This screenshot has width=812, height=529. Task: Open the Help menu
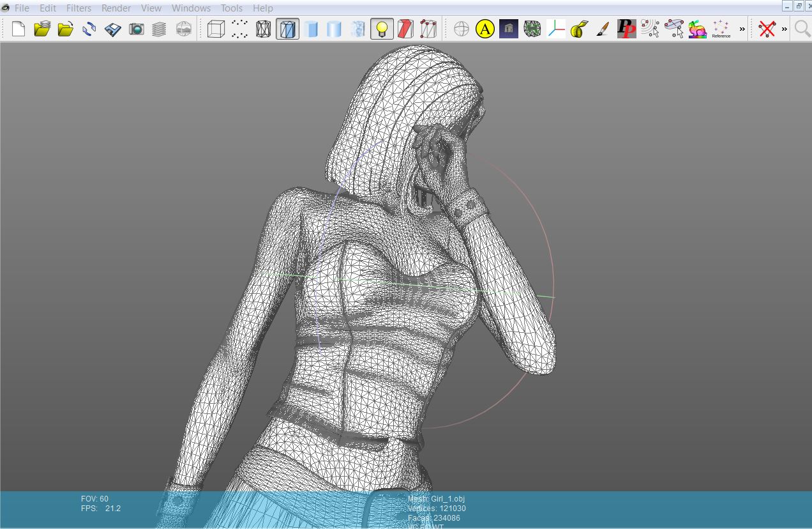(263, 8)
